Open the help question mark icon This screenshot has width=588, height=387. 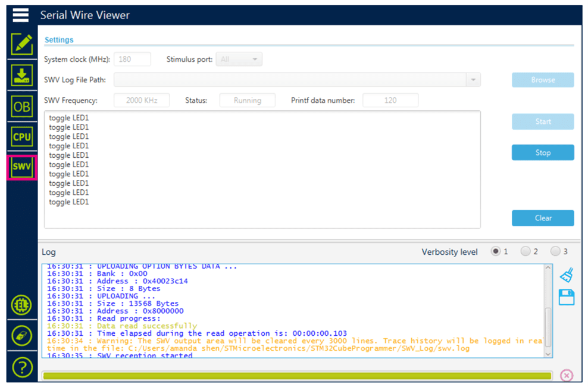click(x=22, y=367)
